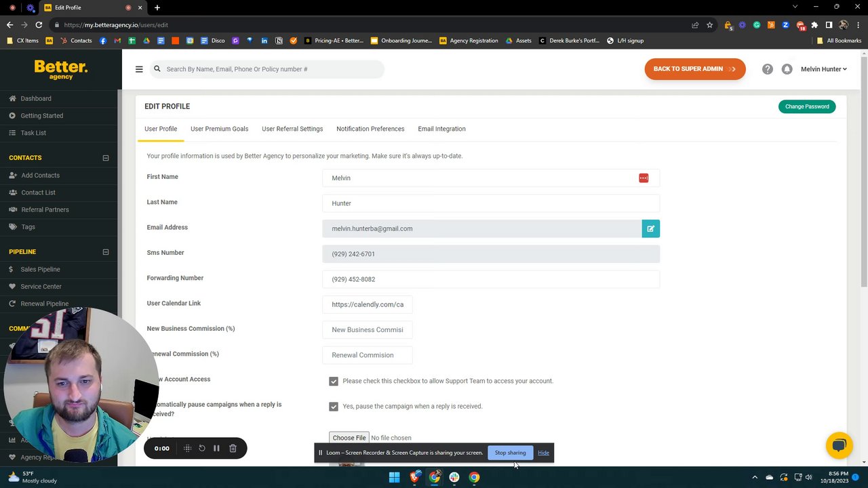Go back with the browser back arrow

coord(9,25)
